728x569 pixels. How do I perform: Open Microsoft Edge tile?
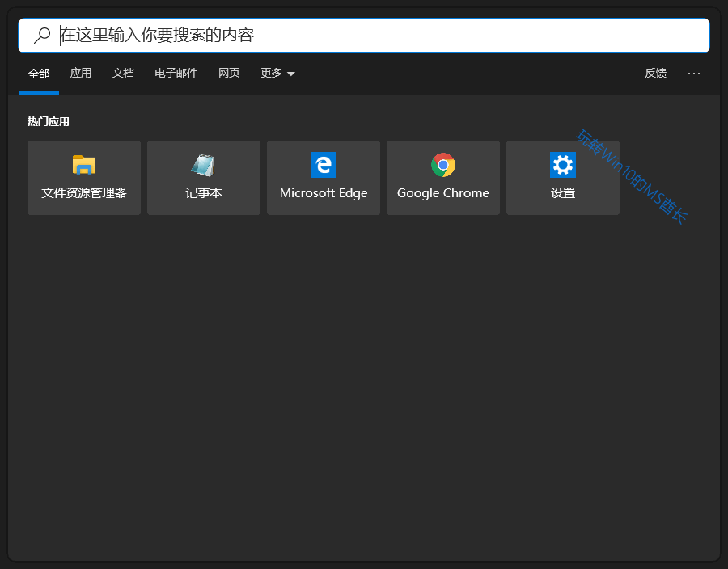324,178
